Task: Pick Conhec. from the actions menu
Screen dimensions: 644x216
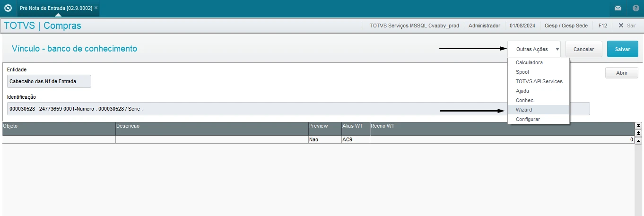Action: tap(525, 100)
